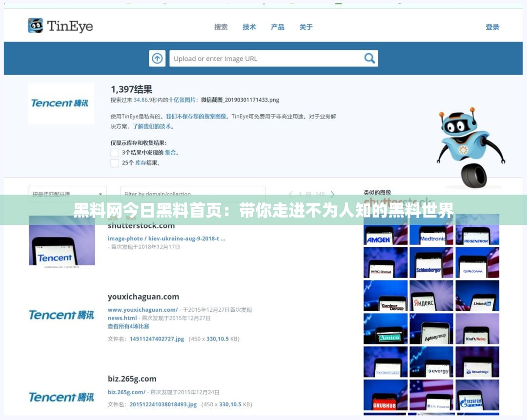Open the 十亿张图片 link
The height and width of the screenshot is (420, 527).
182,100
